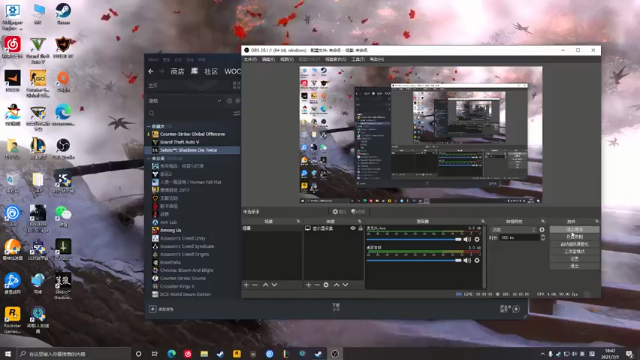This screenshot has height=360, width=640.
Task: Move the scene up in the OBS scenes list
Action: 265,284
